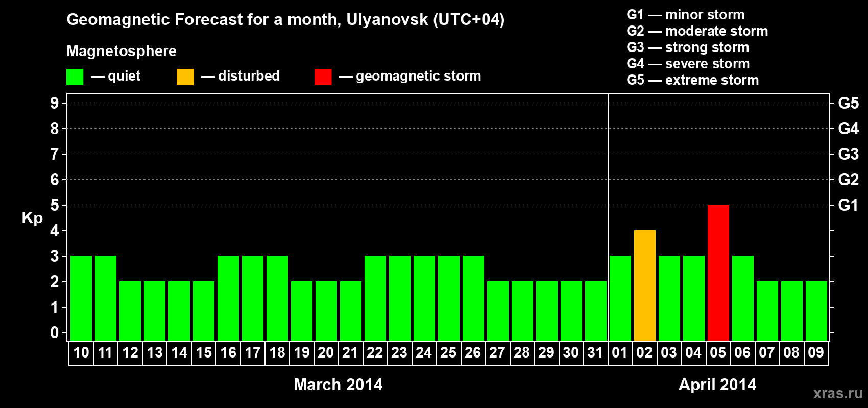Click date cell 12 on the axis

click(130, 353)
